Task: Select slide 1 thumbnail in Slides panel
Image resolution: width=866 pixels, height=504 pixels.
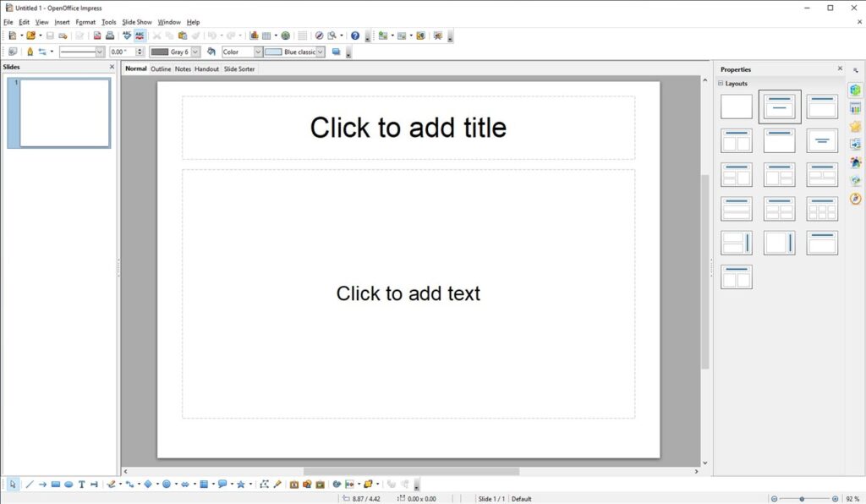Action: [x=58, y=112]
